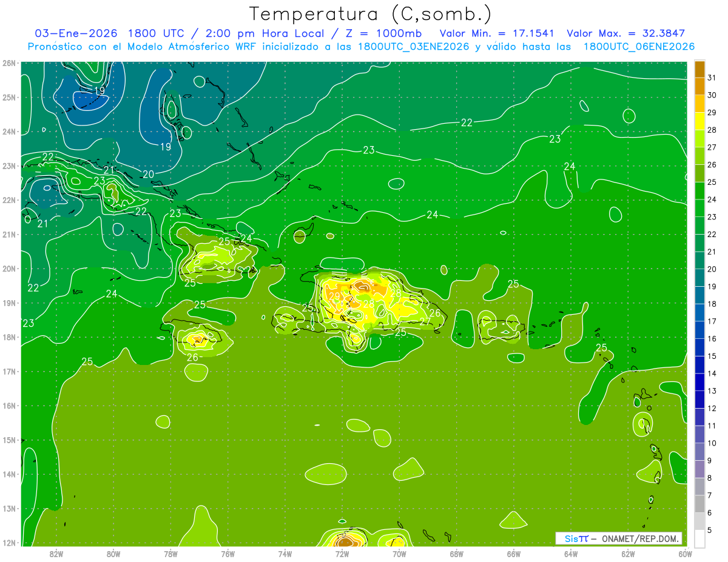Click the "17" label on the color scale
This screenshot has width=728, height=562.
click(x=712, y=321)
